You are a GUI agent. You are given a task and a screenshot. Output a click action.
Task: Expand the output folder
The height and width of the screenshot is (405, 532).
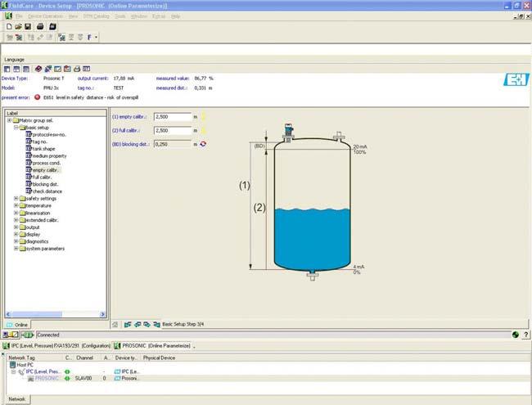[x=16, y=227]
